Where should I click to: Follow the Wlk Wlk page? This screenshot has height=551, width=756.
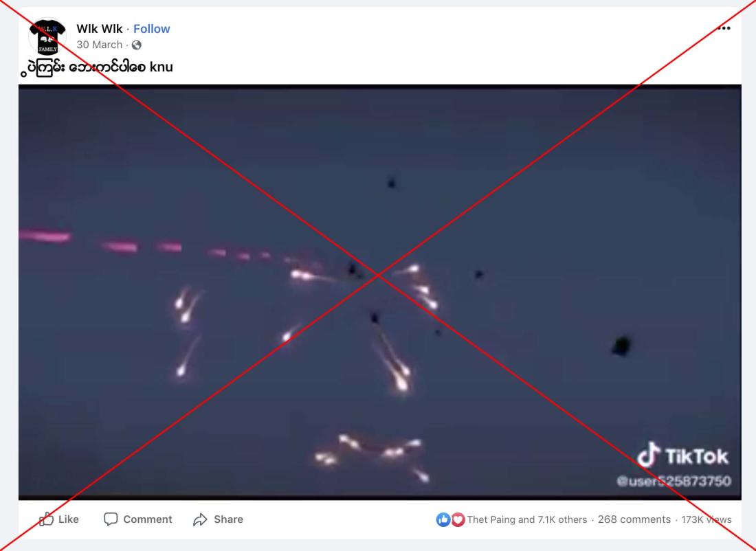[151, 29]
